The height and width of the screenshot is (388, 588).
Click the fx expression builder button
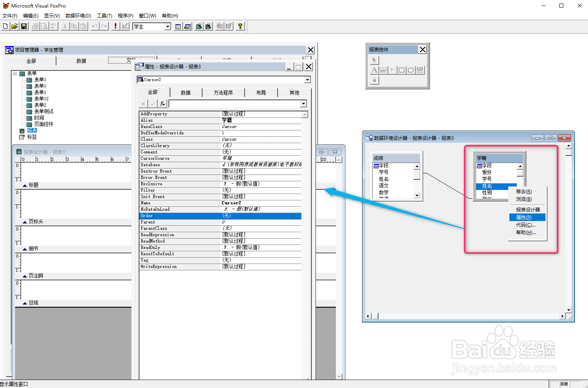[x=162, y=104]
